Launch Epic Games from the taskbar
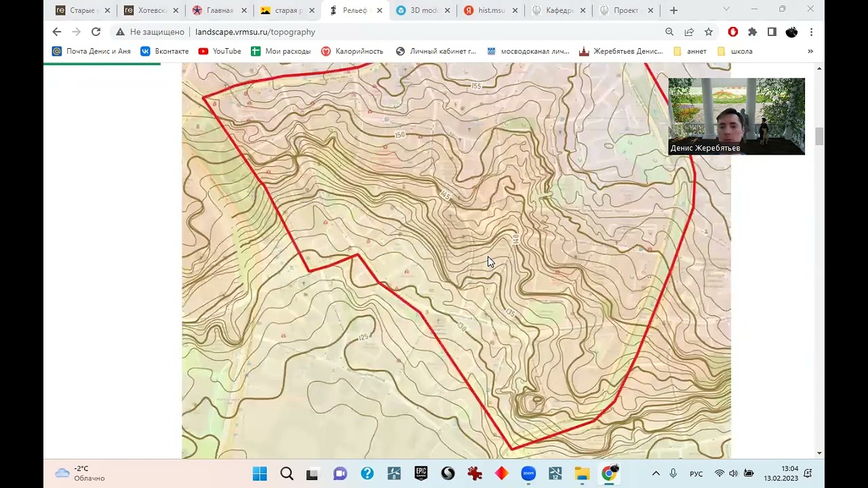 (421, 474)
